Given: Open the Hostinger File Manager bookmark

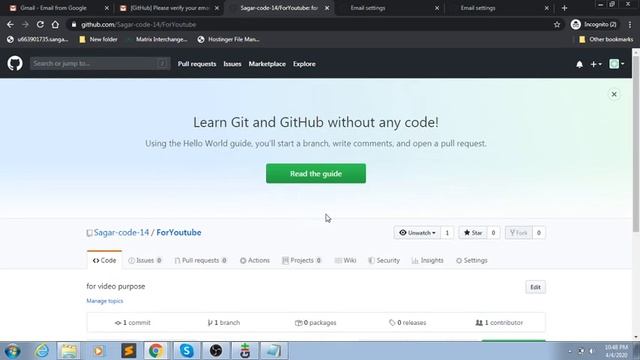Looking at the screenshot, I should [229, 39].
